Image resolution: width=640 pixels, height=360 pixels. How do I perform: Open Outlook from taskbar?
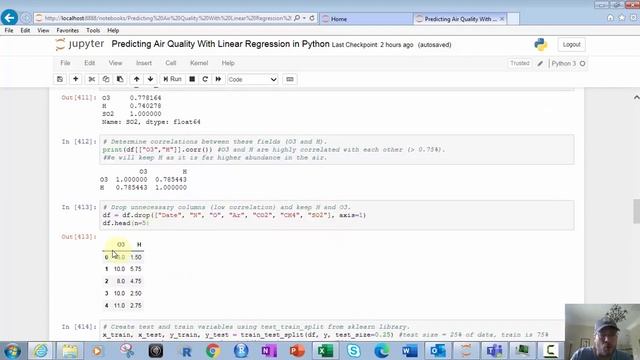[438, 351]
